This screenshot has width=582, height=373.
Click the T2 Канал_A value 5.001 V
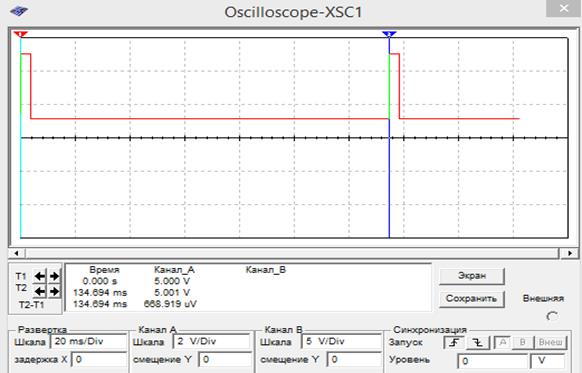point(172,292)
